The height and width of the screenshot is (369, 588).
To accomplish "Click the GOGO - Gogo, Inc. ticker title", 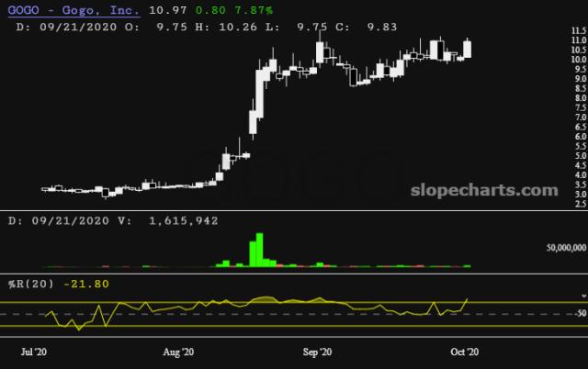I will 74,9.
